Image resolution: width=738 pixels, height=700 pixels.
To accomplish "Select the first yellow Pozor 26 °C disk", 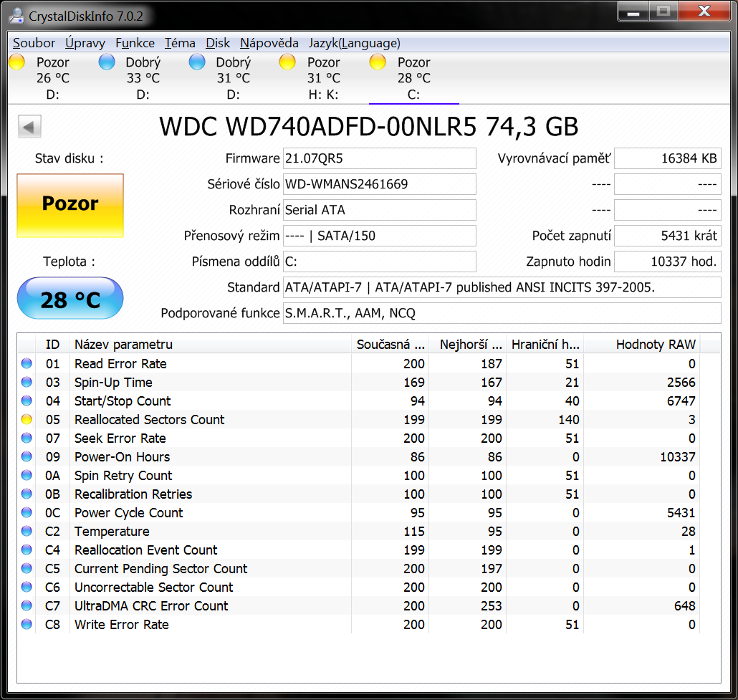I will (43, 78).
